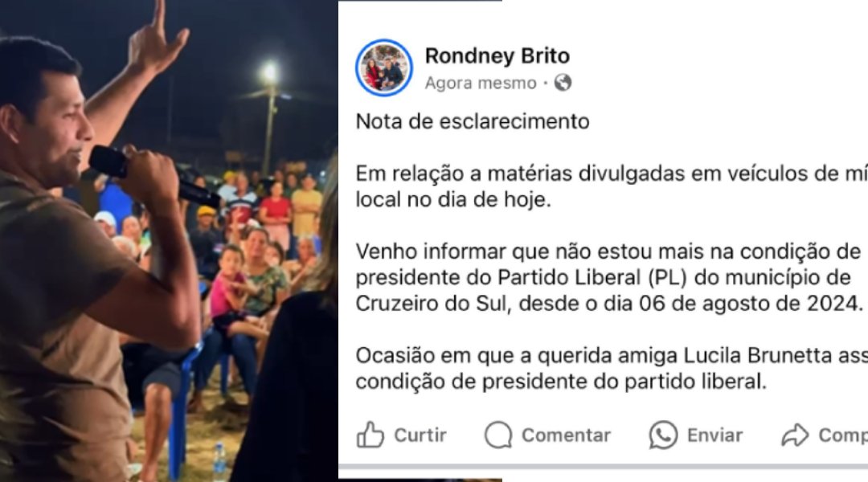The height and width of the screenshot is (482, 868).
Task: Click the paragraph mentioning Lucila Brunetta
Action: tap(612, 369)
